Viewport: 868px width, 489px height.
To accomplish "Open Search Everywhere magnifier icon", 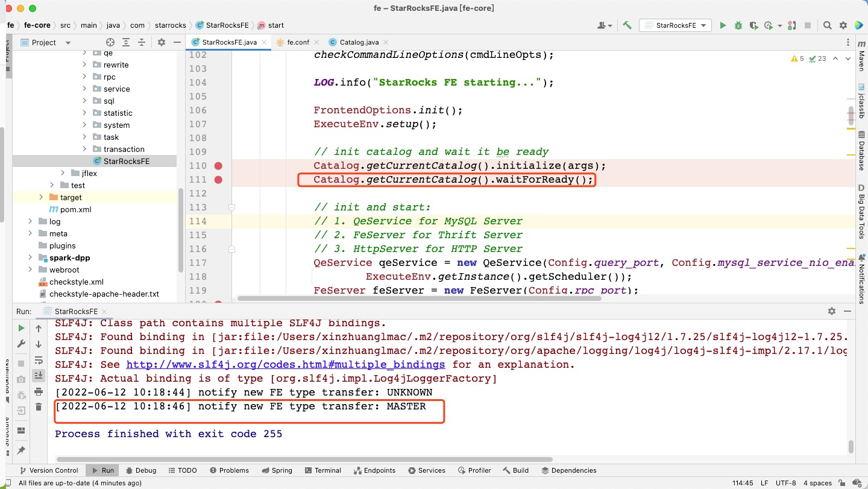I will click(828, 25).
